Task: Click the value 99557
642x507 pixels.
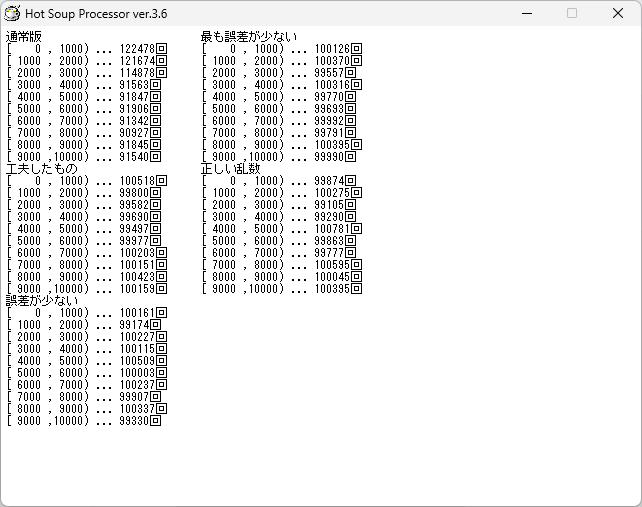Action: pyautogui.click(x=329, y=72)
